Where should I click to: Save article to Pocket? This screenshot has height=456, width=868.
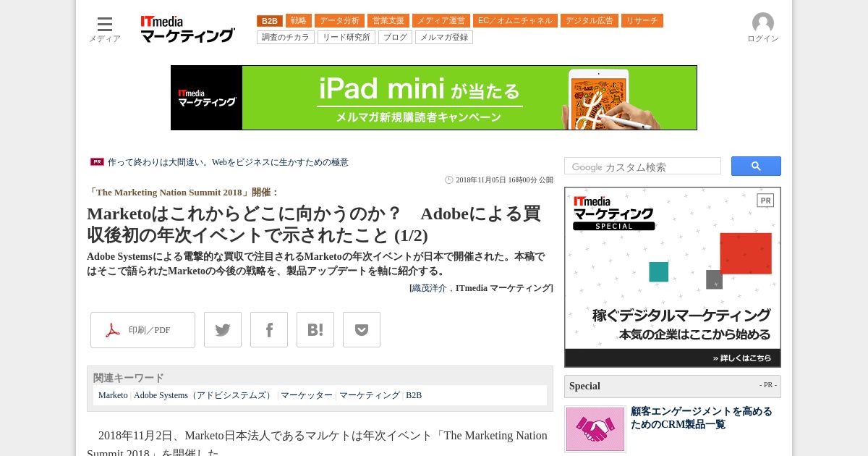point(362,330)
